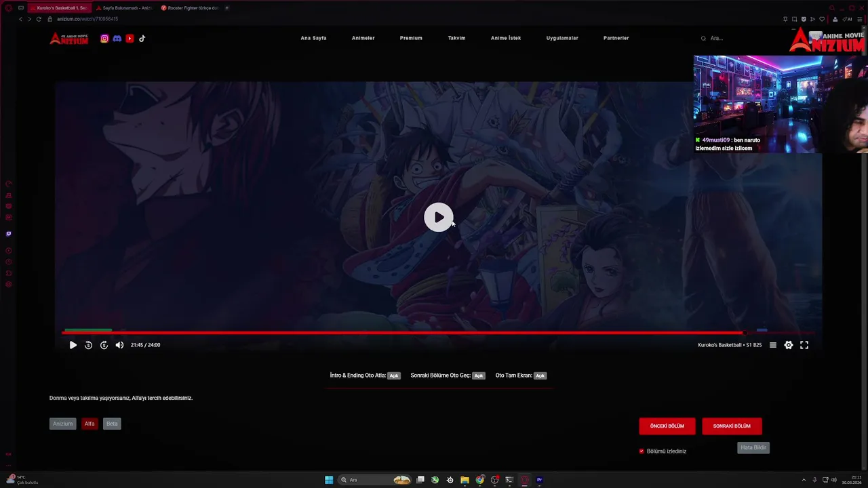Click the Anizium logo in site header
The height and width of the screenshot is (488, 868).
point(68,39)
